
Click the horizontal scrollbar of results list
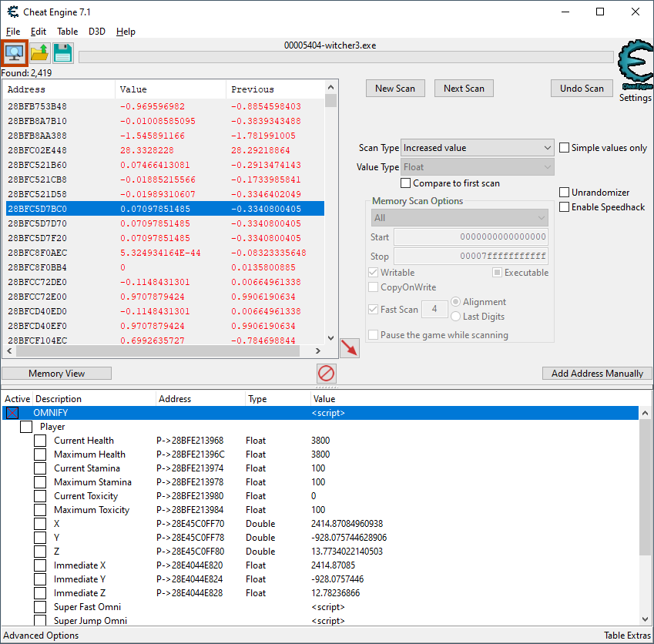(166, 351)
